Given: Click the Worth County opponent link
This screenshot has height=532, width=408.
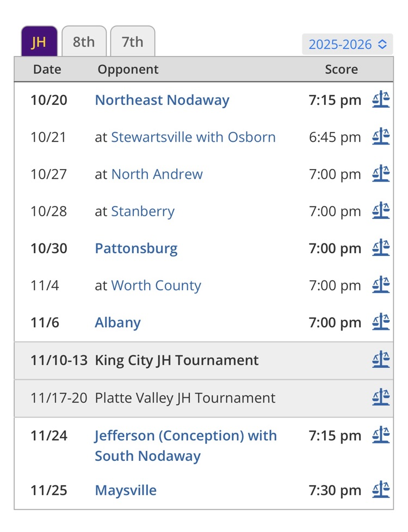Looking at the screenshot, I should coord(156,285).
